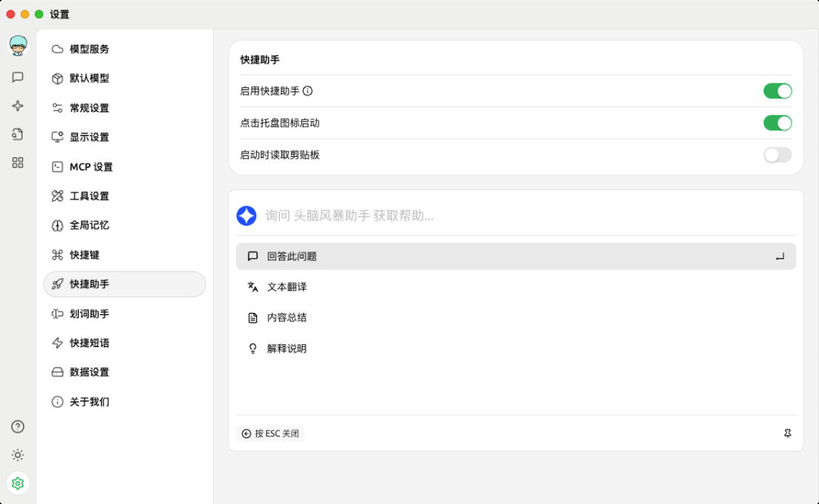Open the sparkle agents icon in sidebar
The image size is (819, 504).
pyautogui.click(x=17, y=105)
